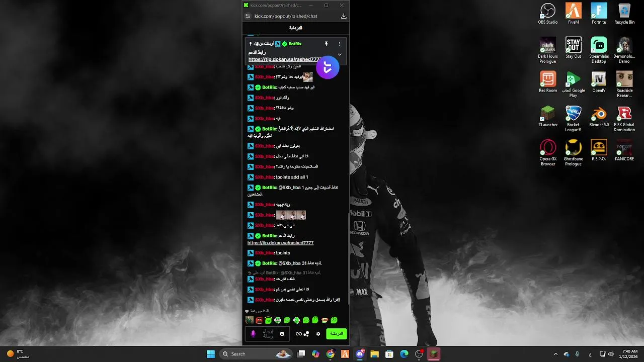Switch to Google Chrome in taskbar

(330, 354)
